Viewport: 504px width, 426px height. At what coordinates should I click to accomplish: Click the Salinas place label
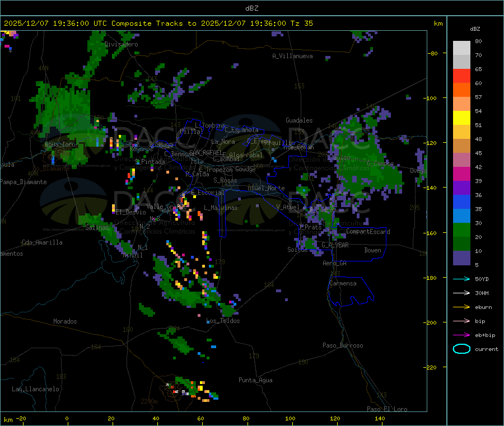coord(97,227)
